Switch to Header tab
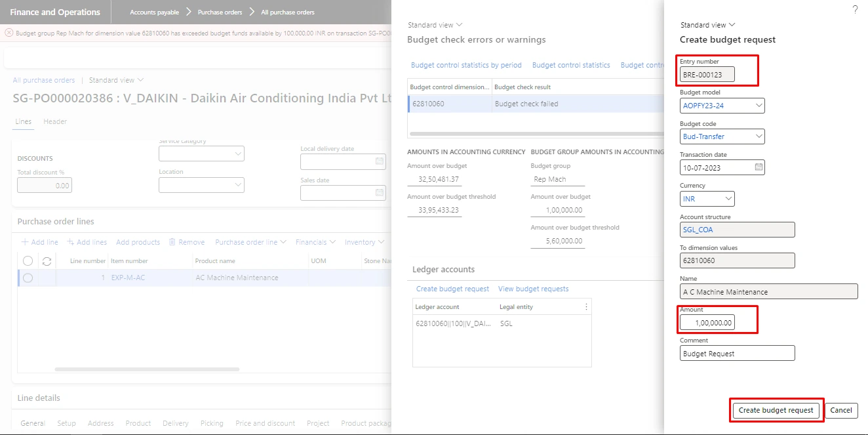Image resolution: width=868 pixels, height=435 pixels. [x=55, y=121]
